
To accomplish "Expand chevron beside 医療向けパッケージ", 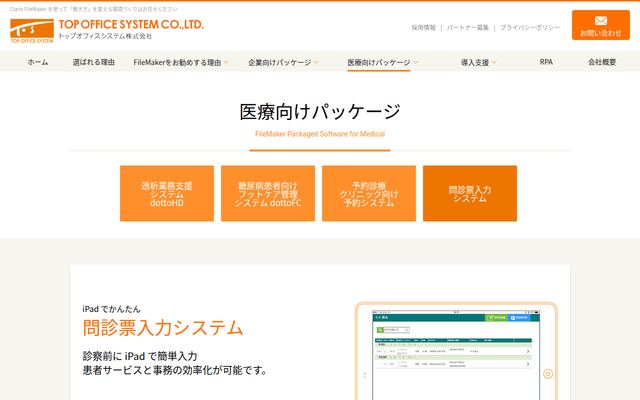I will (x=416, y=62).
